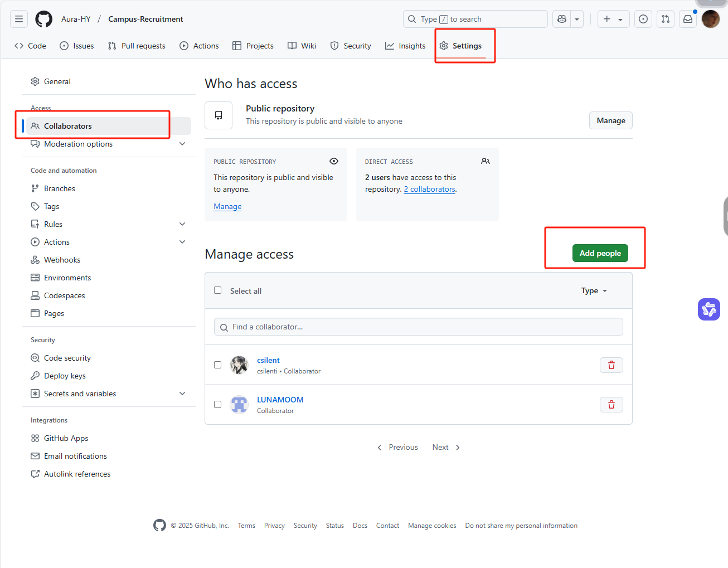Open the Copilot dropdown arrow
The width and height of the screenshot is (728, 568).
(577, 19)
